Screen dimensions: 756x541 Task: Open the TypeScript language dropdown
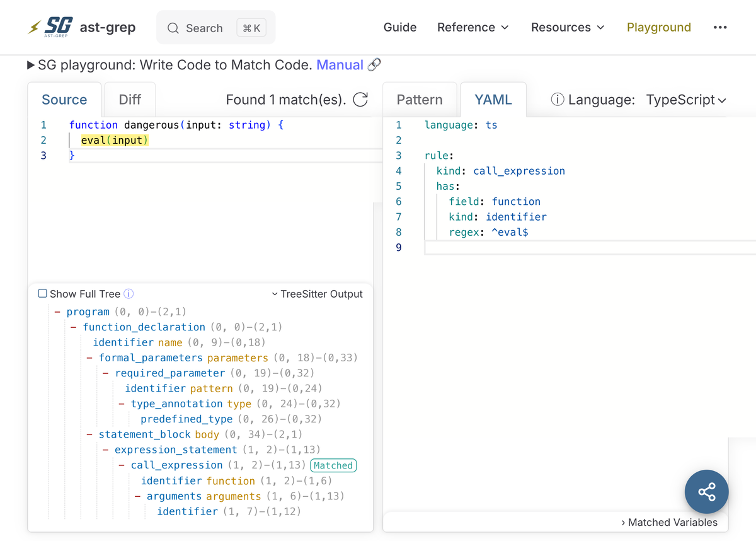point(686,100)
